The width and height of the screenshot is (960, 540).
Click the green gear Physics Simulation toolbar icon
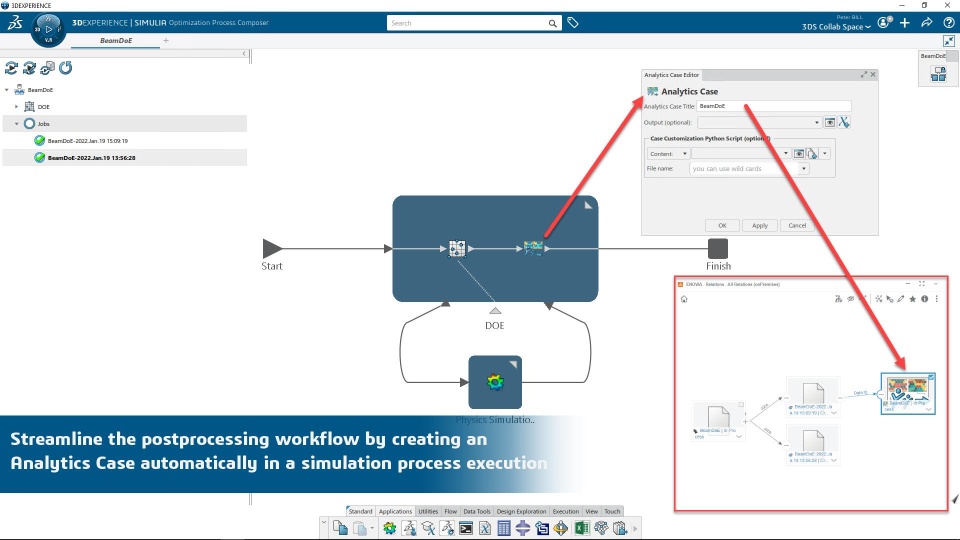click(389, 528)
